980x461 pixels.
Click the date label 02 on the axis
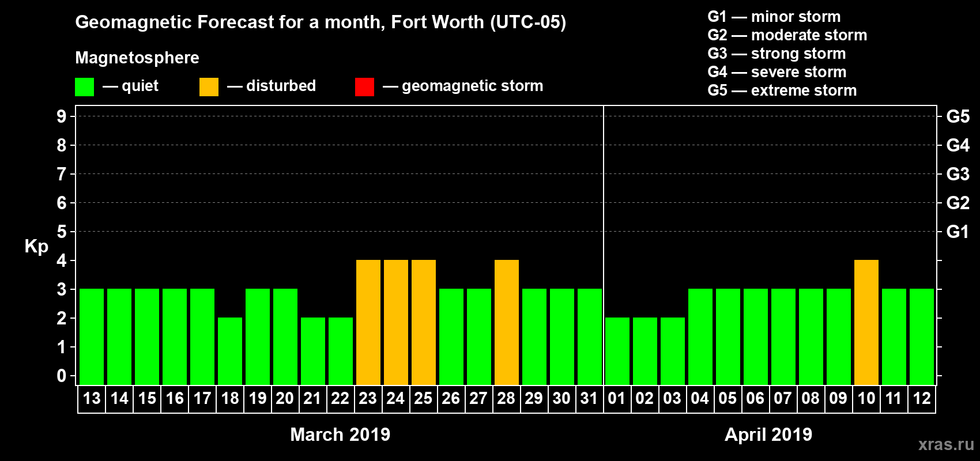point(644,399)
